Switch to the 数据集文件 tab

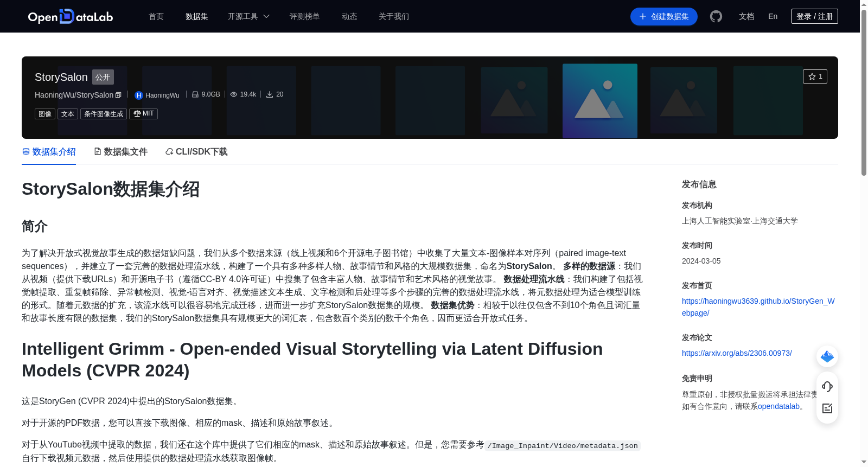[x=120, y=152]
